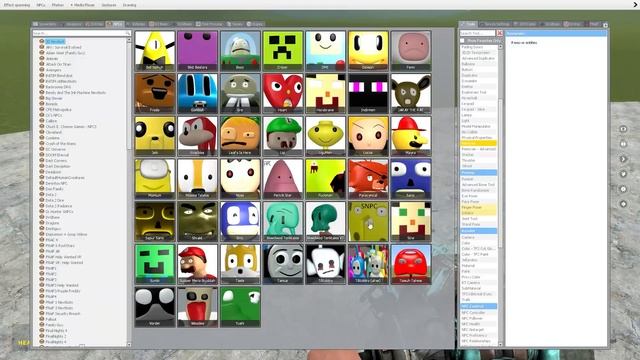Click NPC category tree scrollbar up arrow
This screenshot has height=360, width=640.
[129, 40]
